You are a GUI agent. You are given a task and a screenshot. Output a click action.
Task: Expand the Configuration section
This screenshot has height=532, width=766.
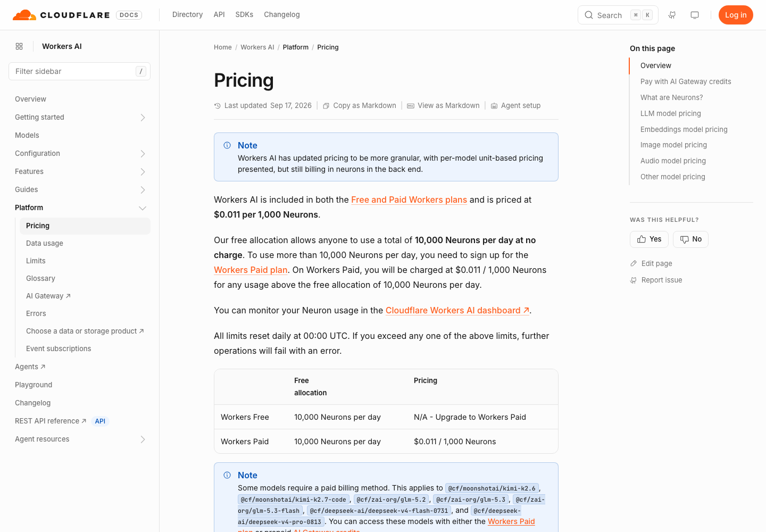[x=143, y=154]
